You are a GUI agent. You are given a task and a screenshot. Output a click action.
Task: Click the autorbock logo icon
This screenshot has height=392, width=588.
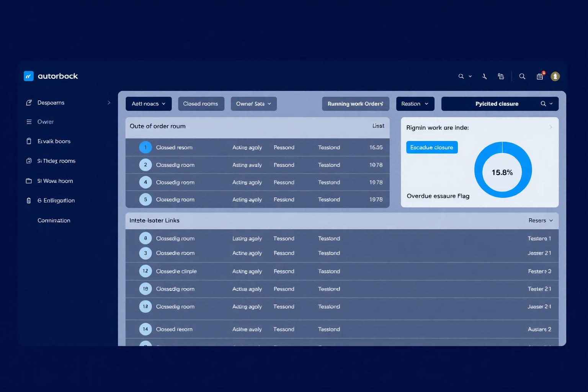[29, 76]
